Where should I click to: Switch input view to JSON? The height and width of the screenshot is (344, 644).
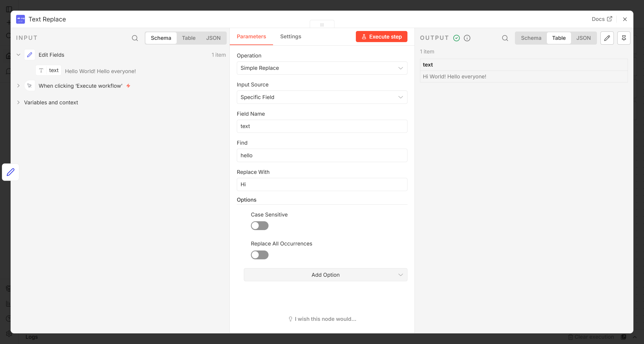tap(213, 38)
